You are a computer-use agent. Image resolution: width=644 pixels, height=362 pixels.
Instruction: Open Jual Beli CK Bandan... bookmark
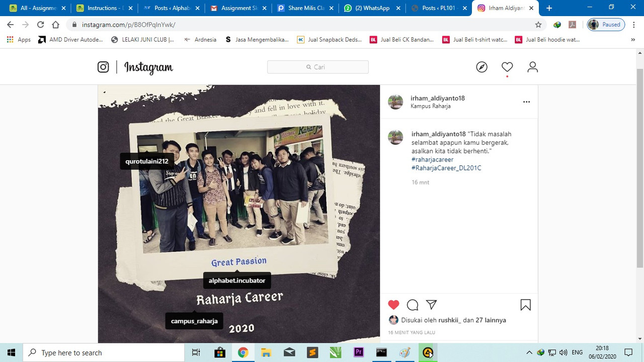(x=402, y=40)
